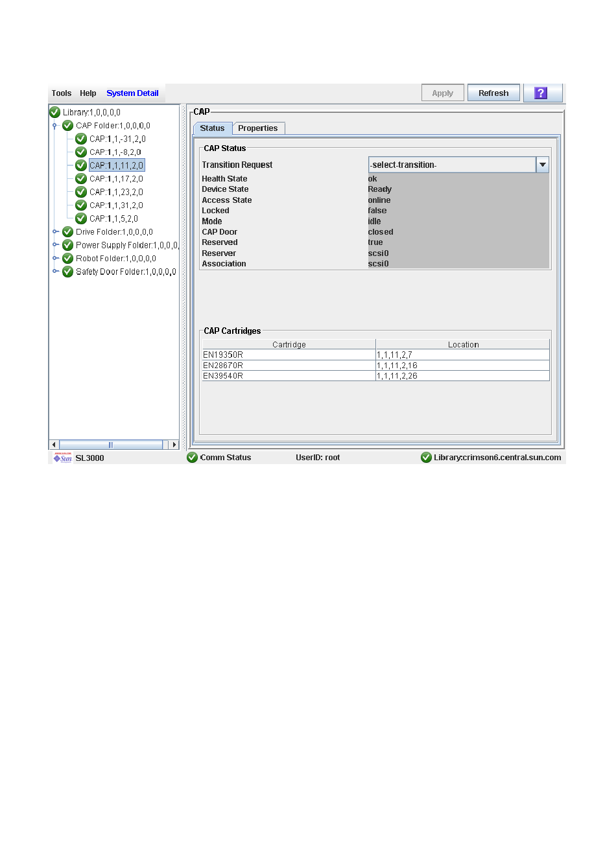Expand the Robot Folder node
The image size is (616, 842).
click(56, 259)
